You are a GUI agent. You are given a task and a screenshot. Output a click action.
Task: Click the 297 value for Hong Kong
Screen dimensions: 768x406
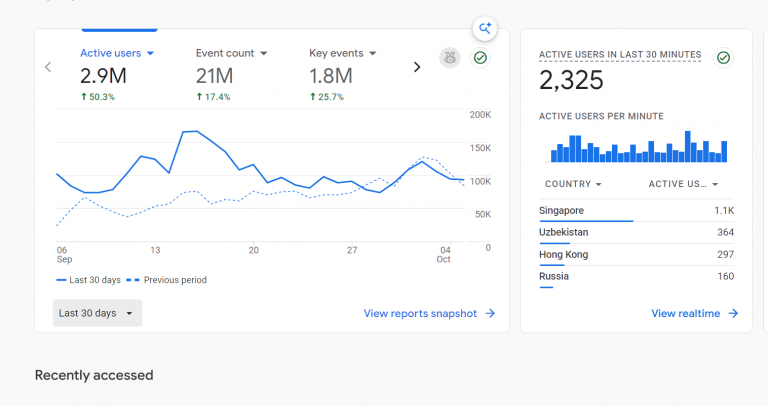pyautogui.click(x=725, y=255)
